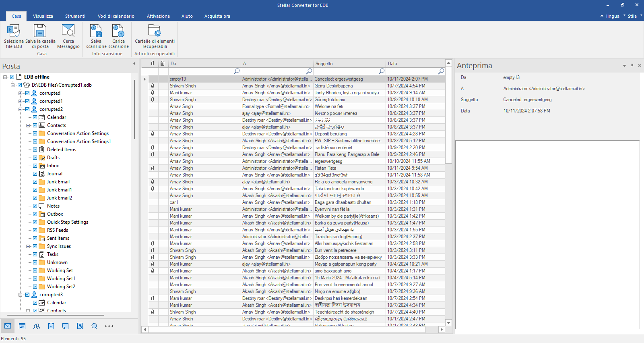Open the Aiuto tab

pyautogui.click(x=187, y=16)
